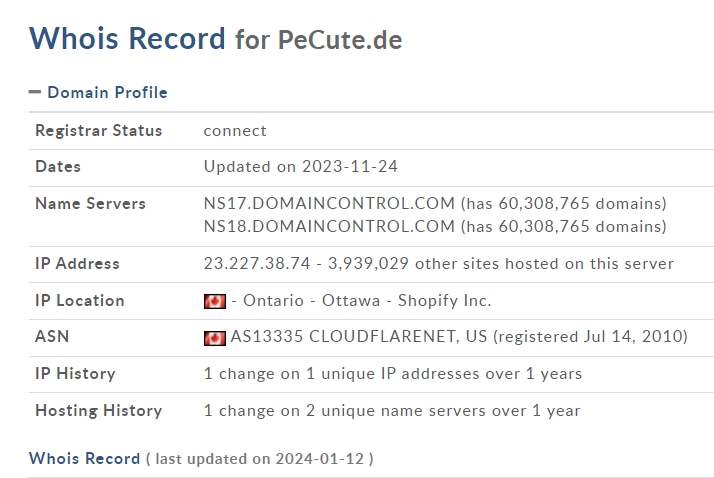Screen dimensions: 714x478
Task: Click the PeCute.de domain title
Action: [340, 40]
